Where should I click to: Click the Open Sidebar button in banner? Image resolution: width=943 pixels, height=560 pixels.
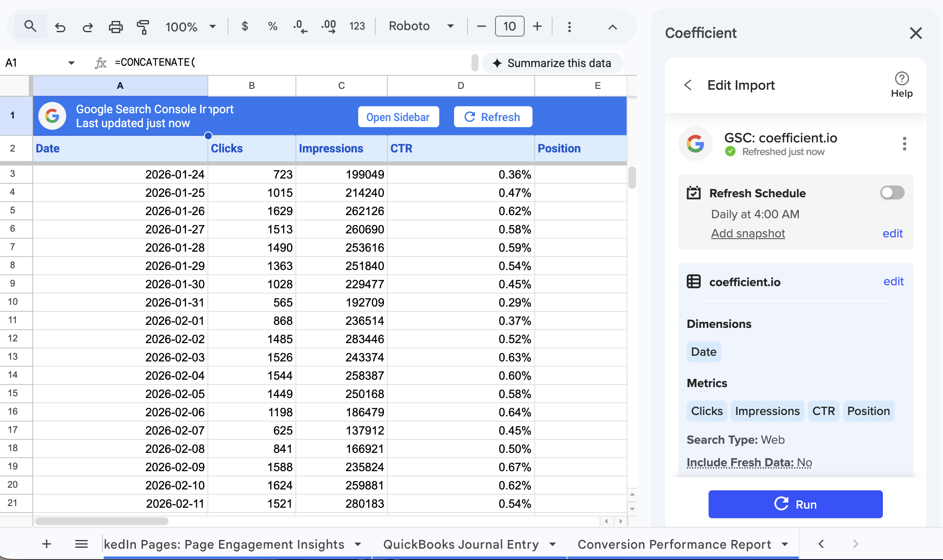point(398,117)
